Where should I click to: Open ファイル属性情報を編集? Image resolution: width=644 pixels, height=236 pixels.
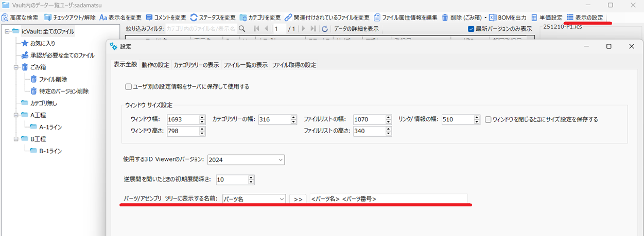405,17
